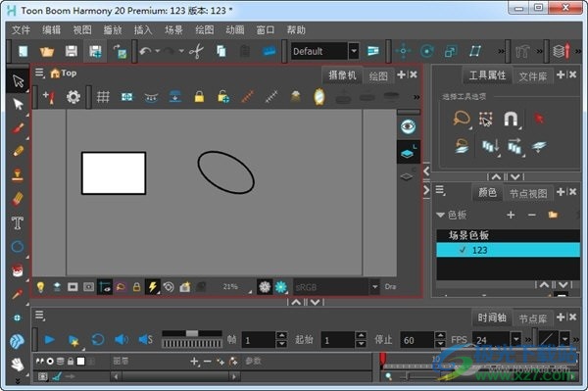Expand the view toolbar overflow chevron
The image size is (588, 391).
[x=416, y=97]
